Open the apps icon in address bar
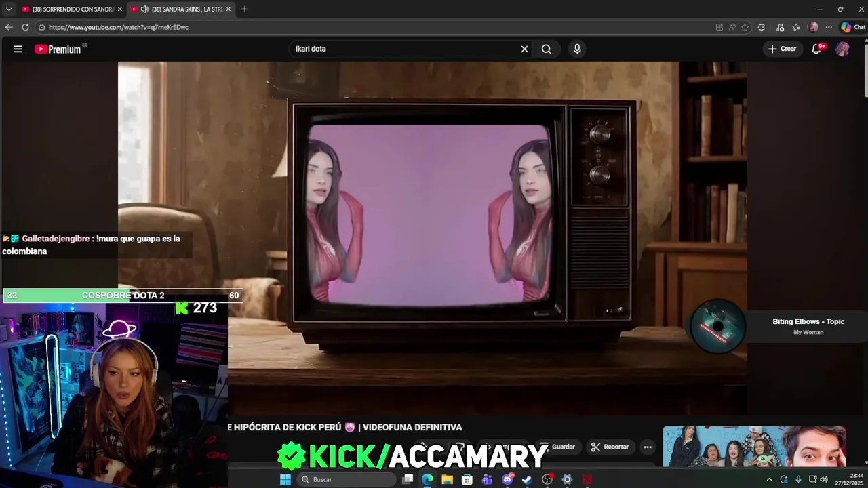 click(x=719, y=27)
